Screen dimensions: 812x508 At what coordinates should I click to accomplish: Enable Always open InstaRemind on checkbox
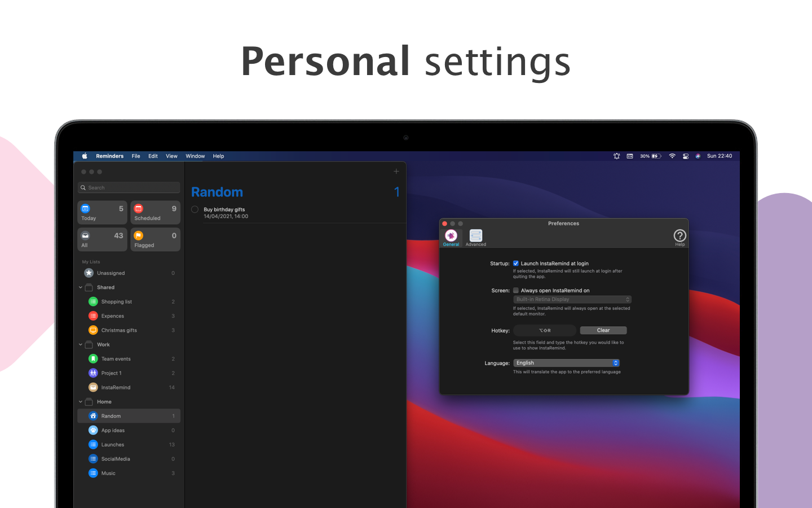coord(515,290)
